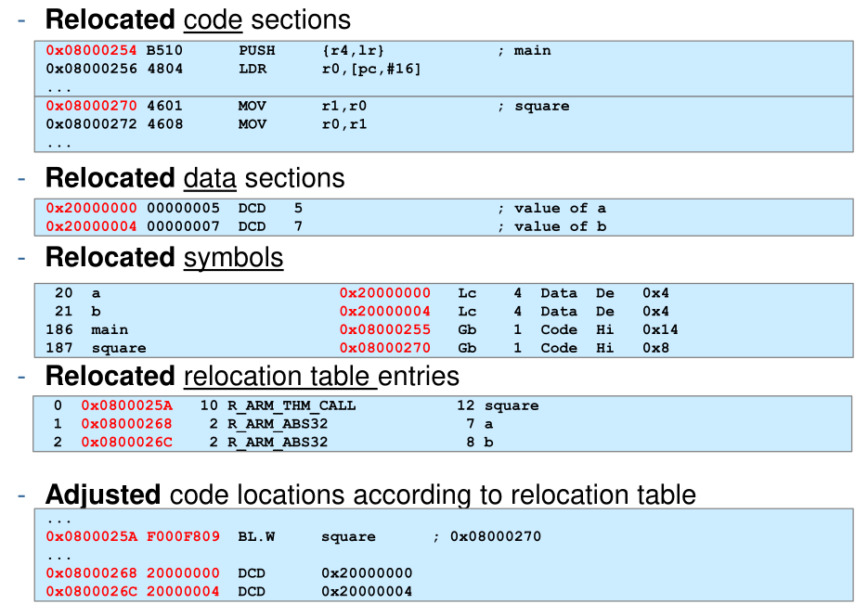Click the underlined "symbols" heading word

click(233, 257)
